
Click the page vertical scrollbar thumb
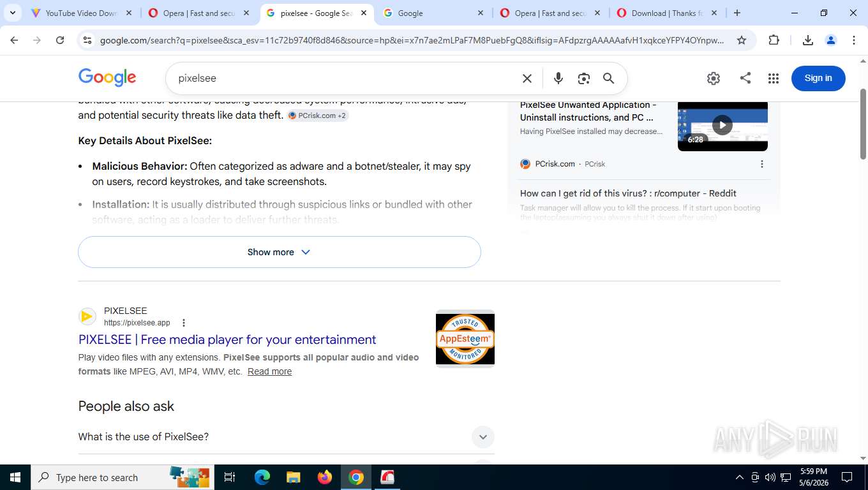(864, 124)
